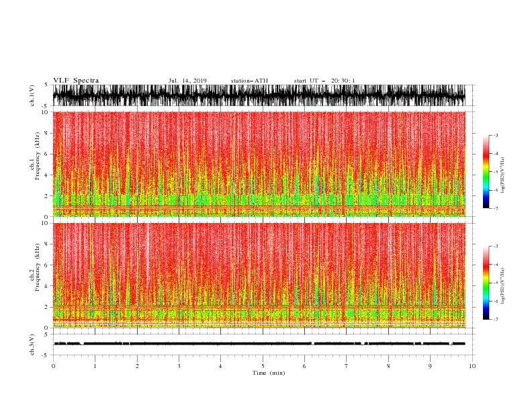Click the '-3' value on ch.2 colorbar
Image resolution: width=532 pixels, height=411 pixels.
coord(495,246)
